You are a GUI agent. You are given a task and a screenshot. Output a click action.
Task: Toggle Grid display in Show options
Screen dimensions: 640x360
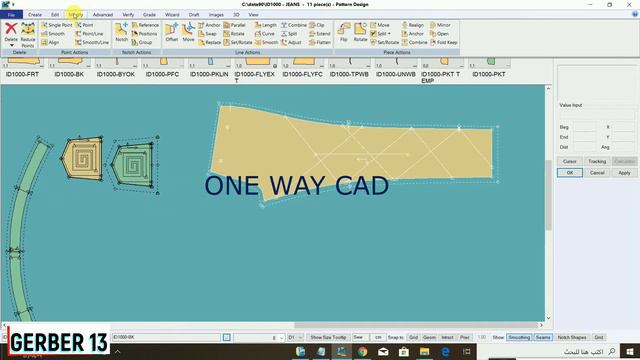tap(599, 338)
